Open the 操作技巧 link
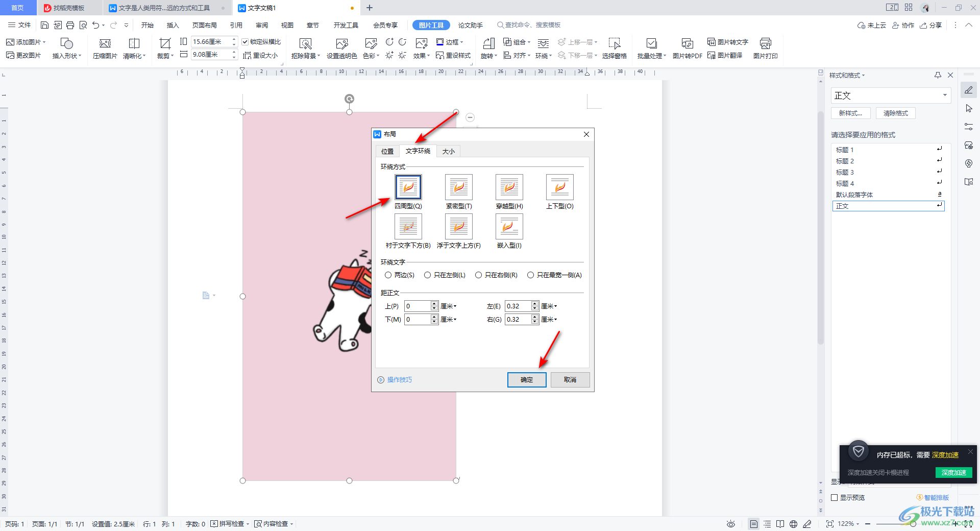 click(x=399, y=380)
